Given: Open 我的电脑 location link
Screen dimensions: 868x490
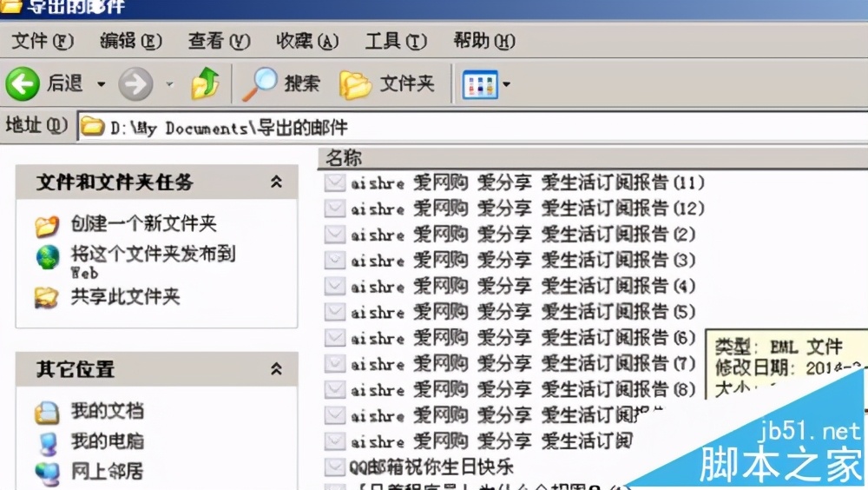Looking at the screenshot, I should tap(108, 441).
